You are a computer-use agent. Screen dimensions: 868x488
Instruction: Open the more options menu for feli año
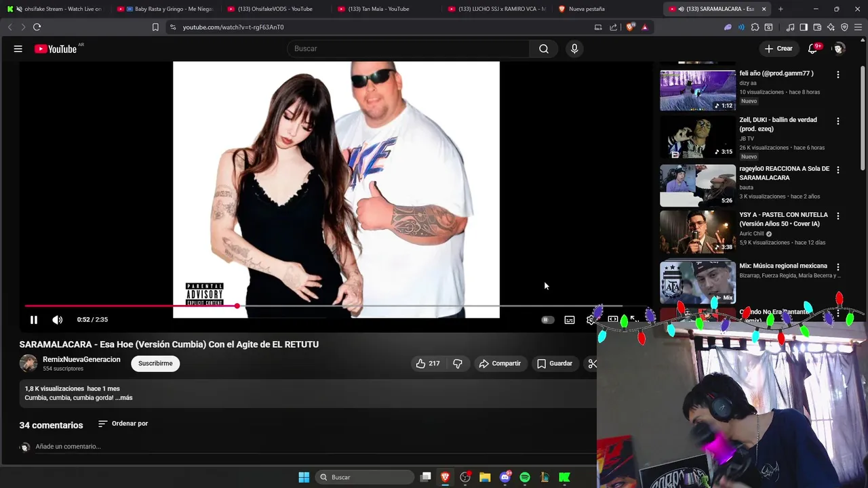click(x=838, y=75)
